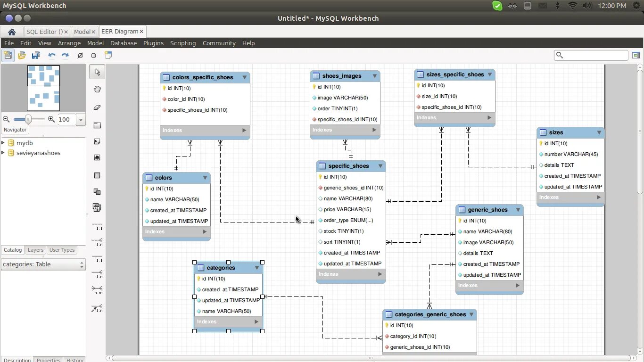Switch to the Catalog tab
The image size is (644, 362).
(13, 250)
